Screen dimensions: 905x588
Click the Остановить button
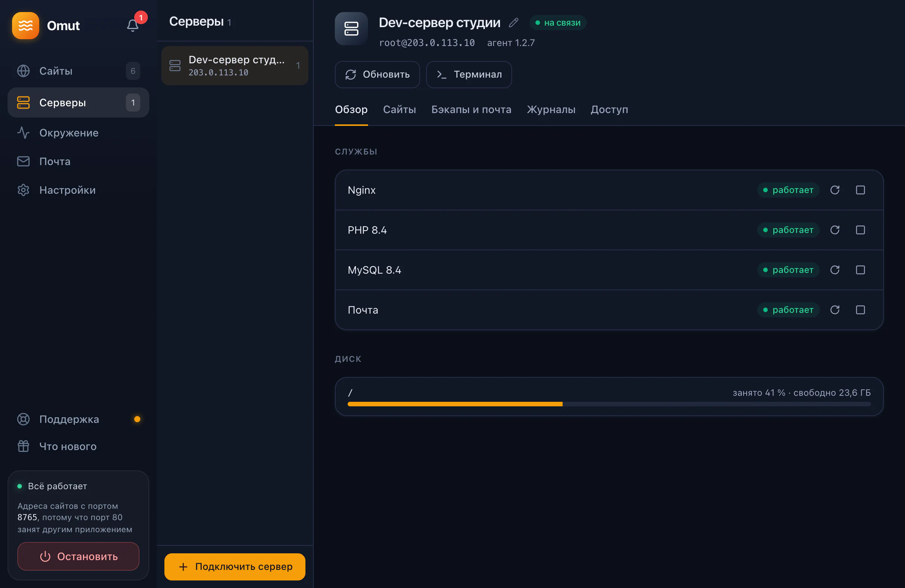coord(78,556)
